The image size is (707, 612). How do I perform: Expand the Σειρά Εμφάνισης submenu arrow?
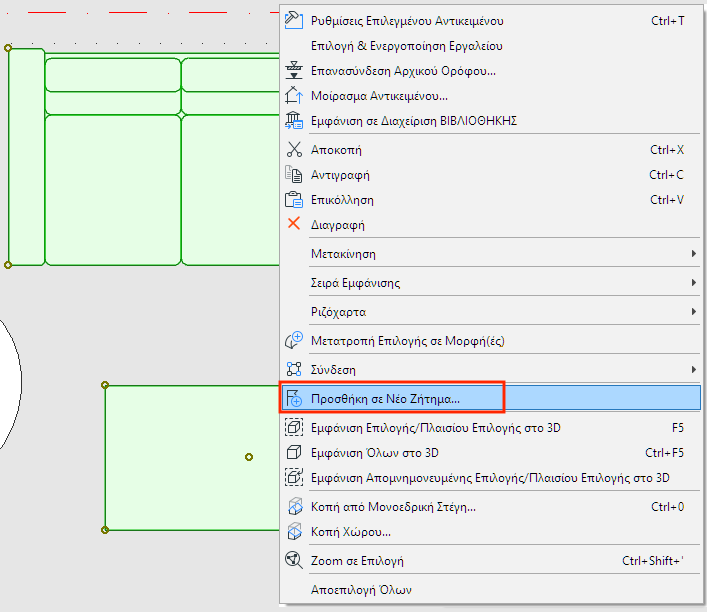pos(694,283)
